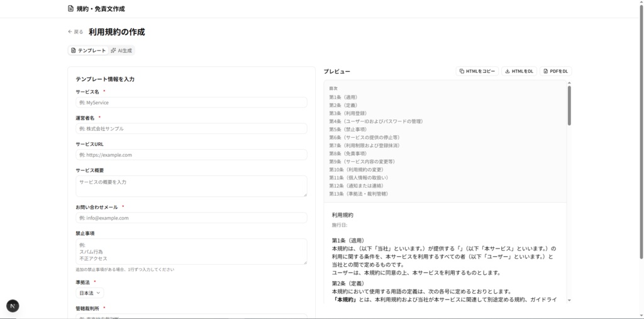Jump to 第11条（個人情報の取扱い）

tap(359, 177)
